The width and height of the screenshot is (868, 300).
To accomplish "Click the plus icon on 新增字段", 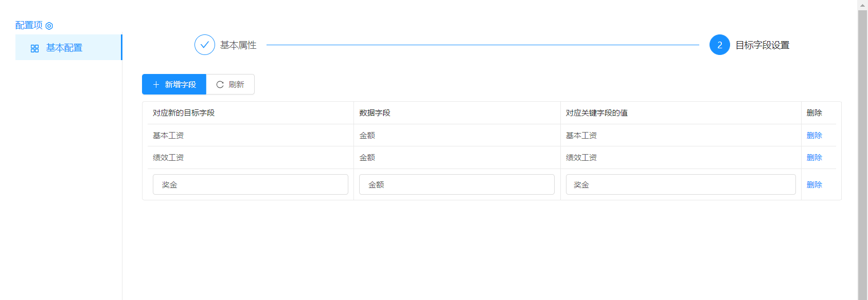I will tap(156, 85).
